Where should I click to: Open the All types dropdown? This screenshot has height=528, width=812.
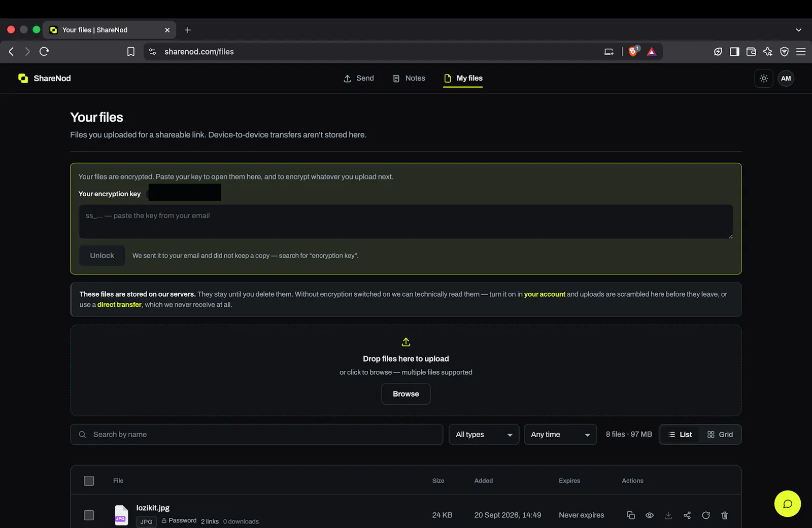pos(484,435)
